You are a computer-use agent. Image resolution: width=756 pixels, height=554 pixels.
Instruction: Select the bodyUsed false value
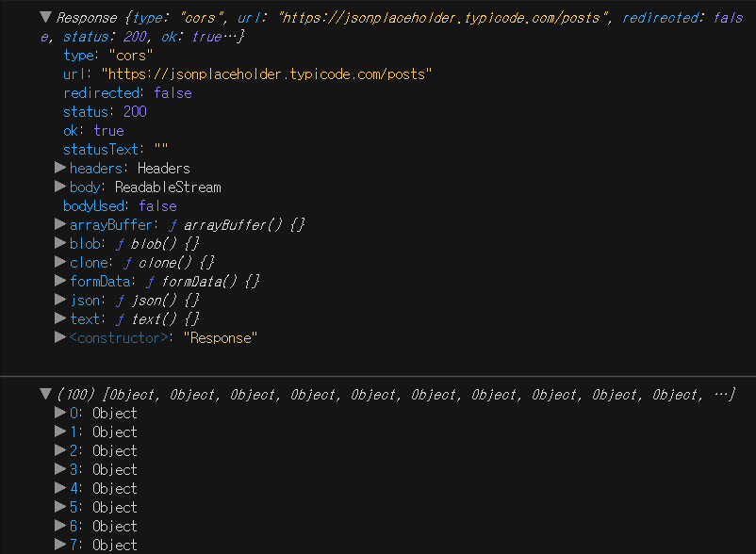(157, 206)
